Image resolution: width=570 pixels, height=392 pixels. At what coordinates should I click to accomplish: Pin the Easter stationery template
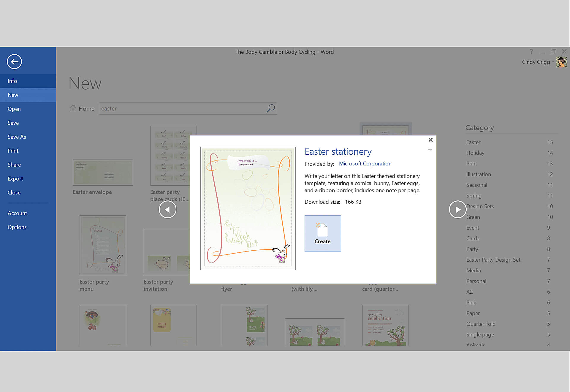pyautogui.click(x=430, y=150)
